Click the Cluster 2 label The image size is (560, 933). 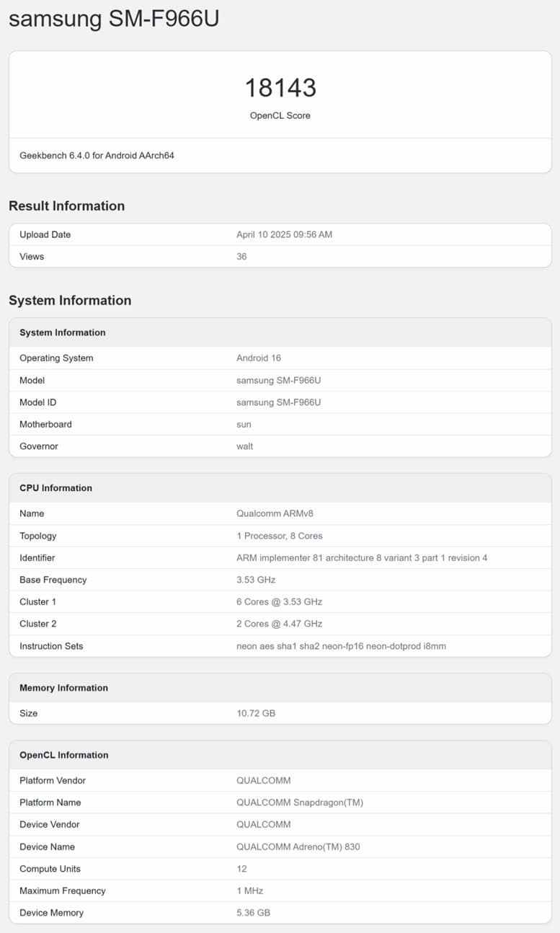[x=37, y=624]
